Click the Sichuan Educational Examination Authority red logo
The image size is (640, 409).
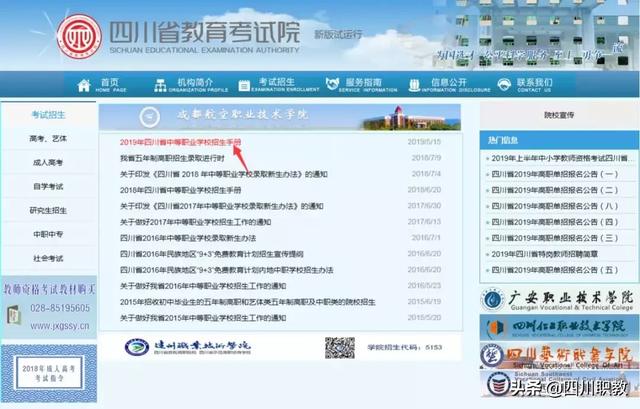pyautogui.click(x=79, y=36)
